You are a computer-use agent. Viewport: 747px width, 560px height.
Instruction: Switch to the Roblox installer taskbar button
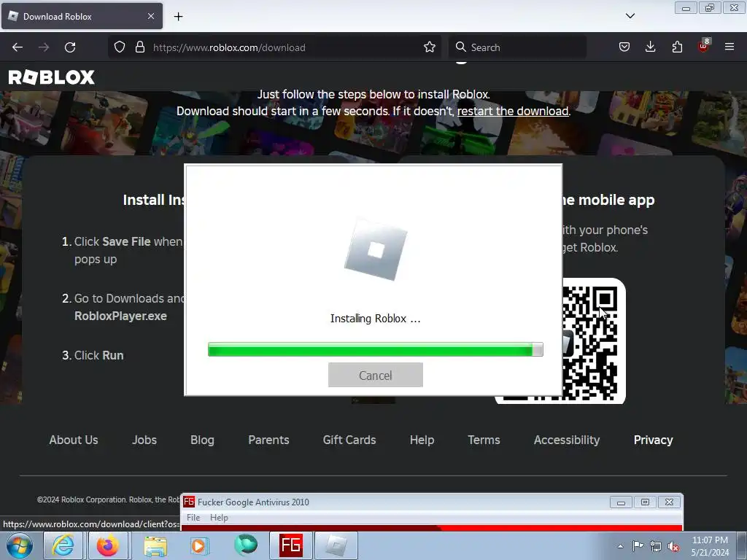coord(336,545)
